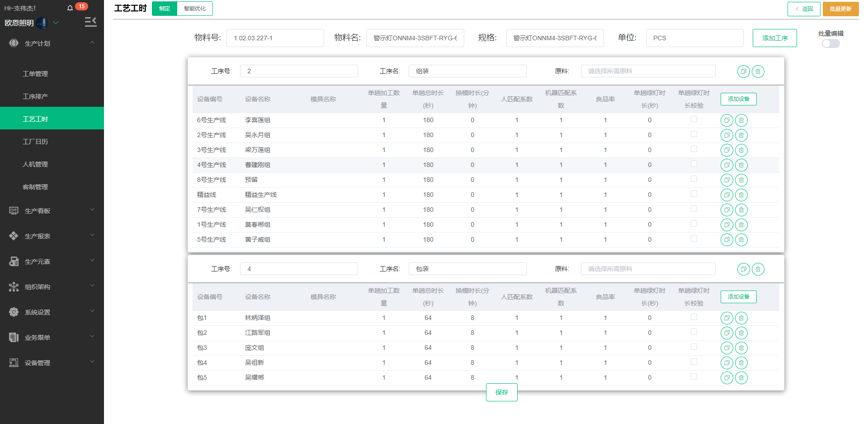Open the notification bell with 15 alerts
868x424 pixels.
point(70,8)
